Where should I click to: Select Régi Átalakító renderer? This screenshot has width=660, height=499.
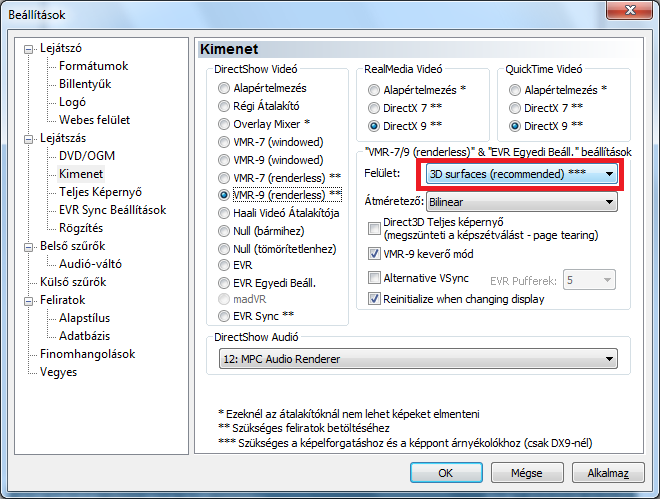coord(224,106)
